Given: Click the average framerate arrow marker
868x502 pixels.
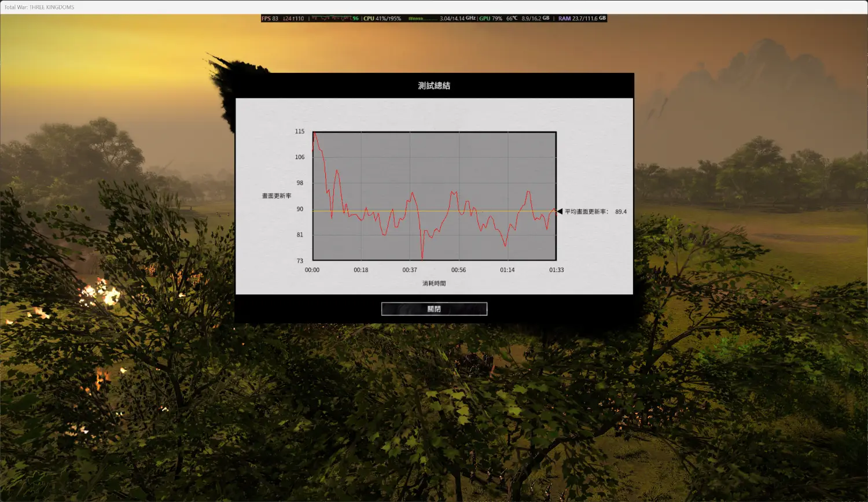Looking at the screenshot, I should 560,212.
